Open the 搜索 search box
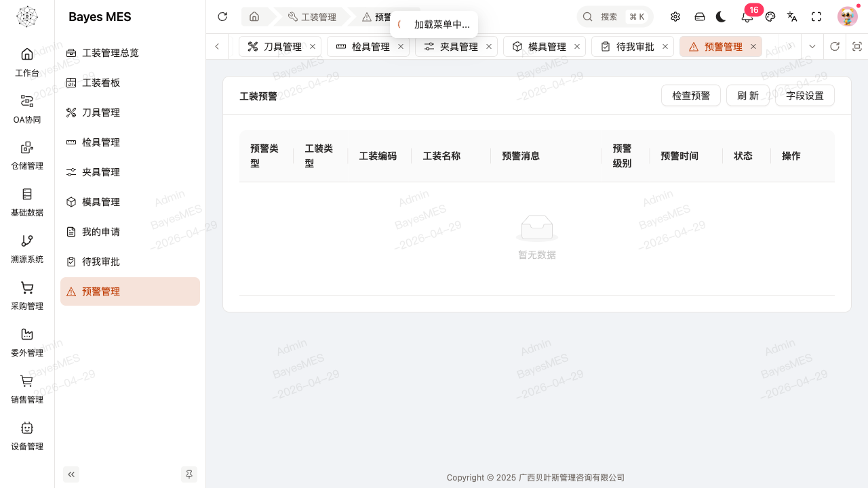This screenshot has width=868, height=488. (615, 17)
